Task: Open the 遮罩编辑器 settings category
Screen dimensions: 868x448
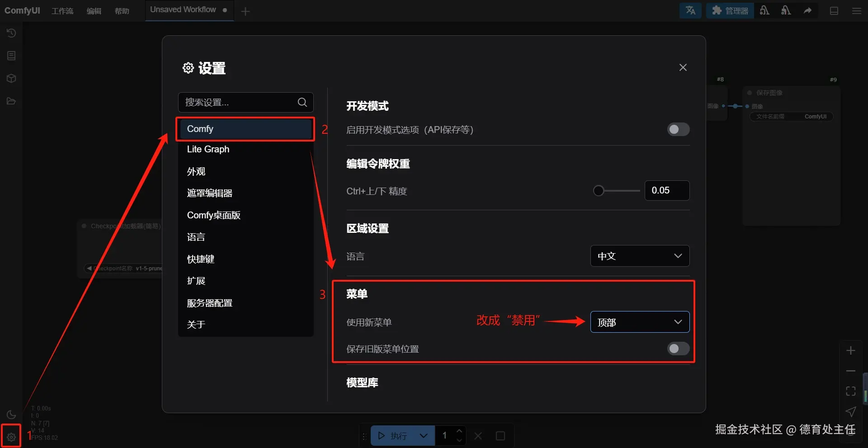Action: click(245, 193)
